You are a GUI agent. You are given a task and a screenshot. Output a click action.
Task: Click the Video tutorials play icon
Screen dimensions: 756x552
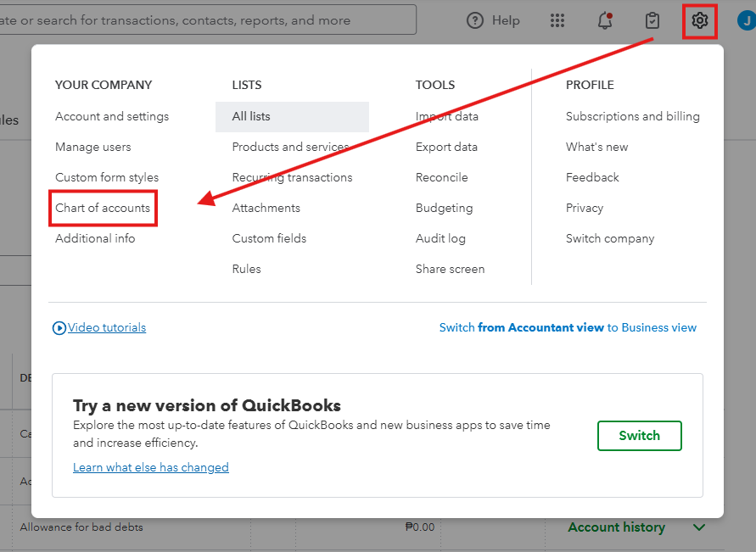(x=59, y=327)
